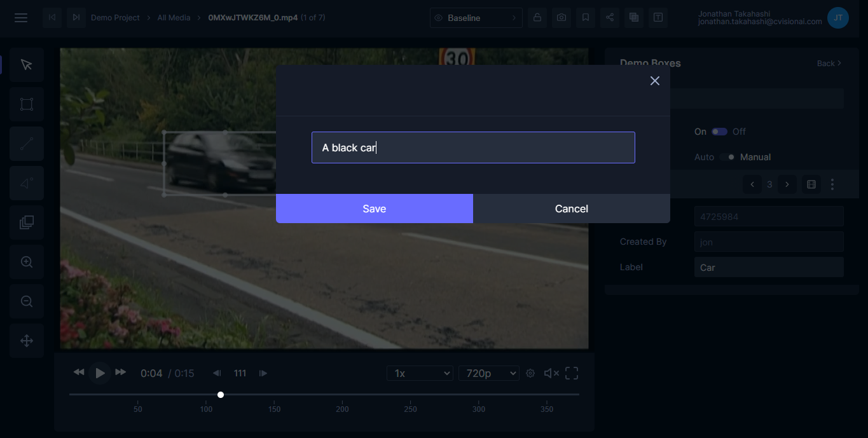
Task: Click the Label field showing Car
Action: [x=769, y=267]
